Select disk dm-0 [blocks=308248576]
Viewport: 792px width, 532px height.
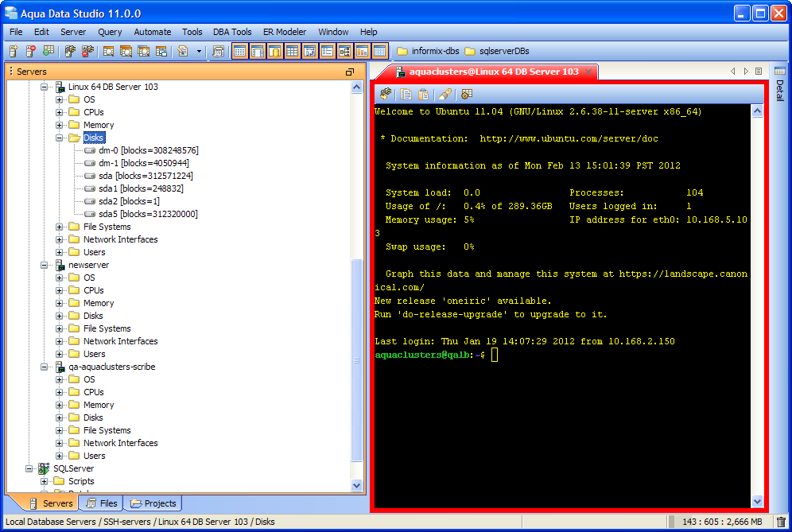click(149, 150)
